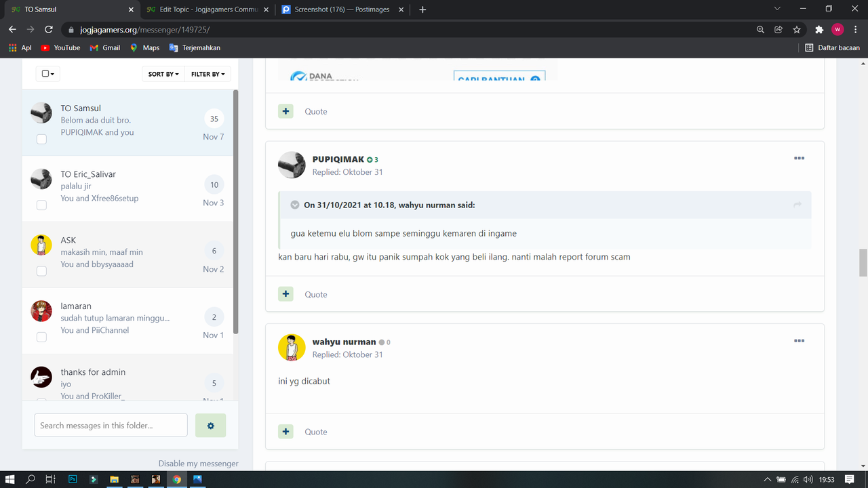Tick the checkbox for the lamaran conversation
Image resolution: width=868 pixels, height=488 pixels.
tap(41, 337)
